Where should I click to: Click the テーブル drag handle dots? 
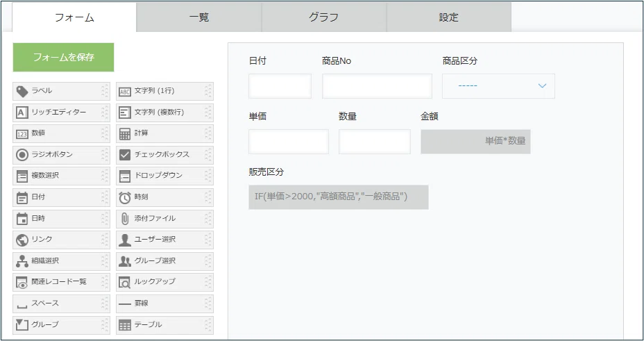208,325
